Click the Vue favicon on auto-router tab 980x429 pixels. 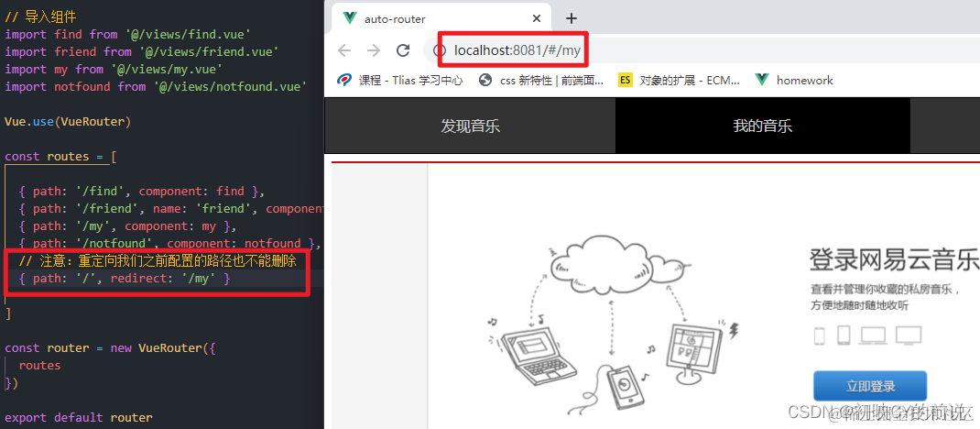350,18
